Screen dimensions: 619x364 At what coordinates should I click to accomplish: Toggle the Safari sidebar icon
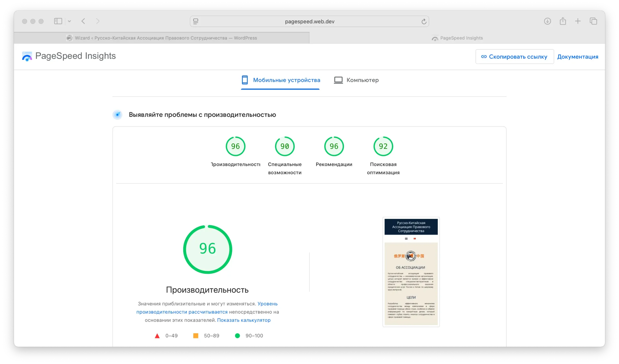pos(58,21)
